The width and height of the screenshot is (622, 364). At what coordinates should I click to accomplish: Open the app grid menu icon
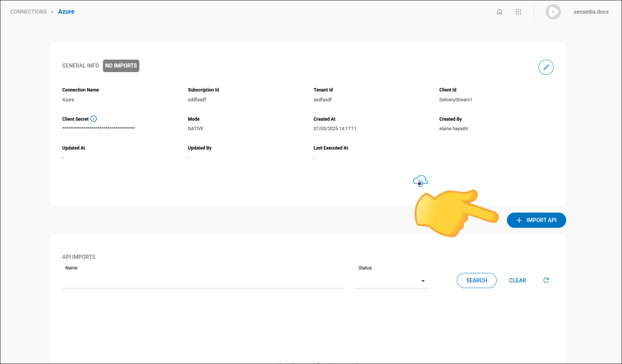point(518,12)
